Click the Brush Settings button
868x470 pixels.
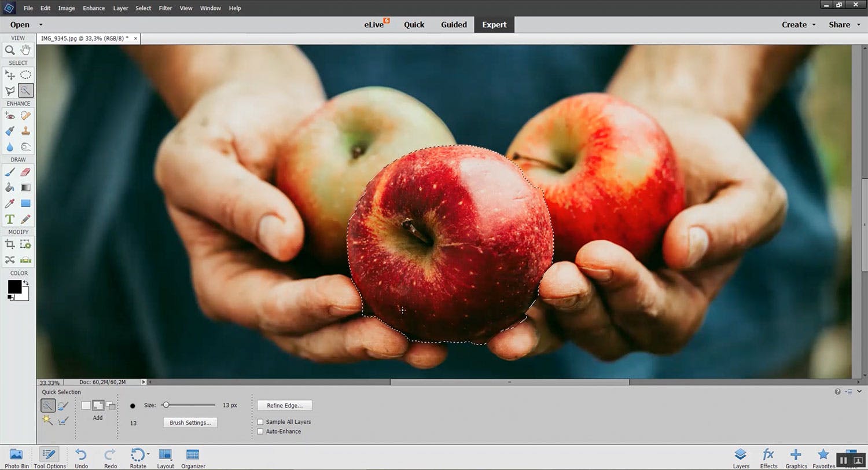coord(190,423)
